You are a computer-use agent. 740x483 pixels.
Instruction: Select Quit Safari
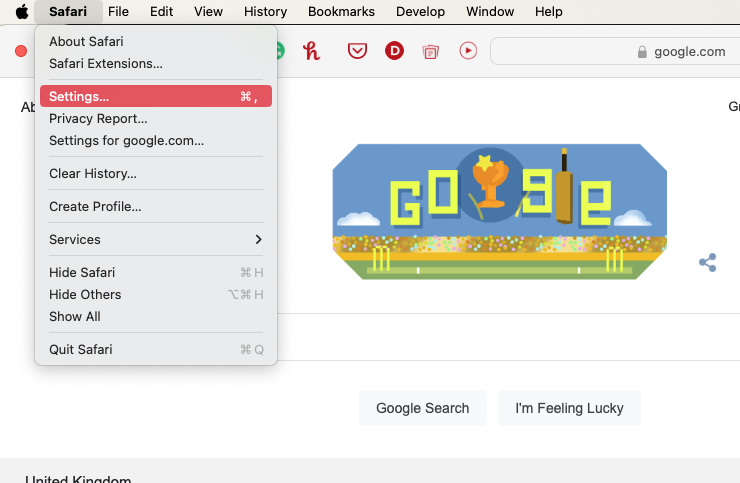coord(156,349)
